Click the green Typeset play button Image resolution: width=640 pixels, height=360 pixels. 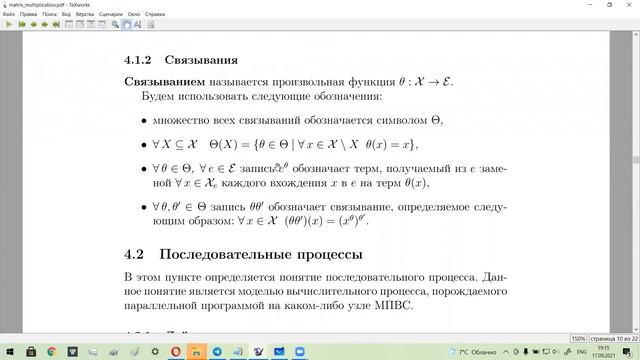tap(9, 24)
